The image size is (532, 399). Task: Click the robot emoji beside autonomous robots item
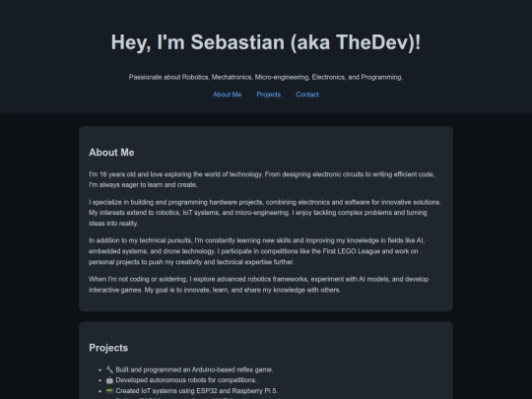pos(109,380)
